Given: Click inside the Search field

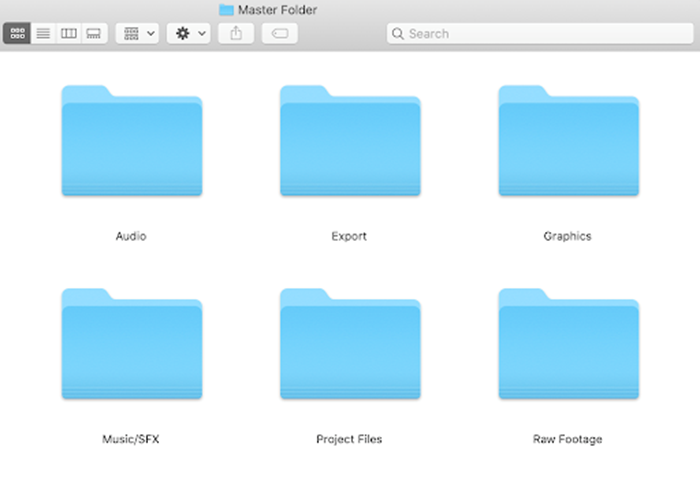Looking at the screenshot, I should [540, 33].
